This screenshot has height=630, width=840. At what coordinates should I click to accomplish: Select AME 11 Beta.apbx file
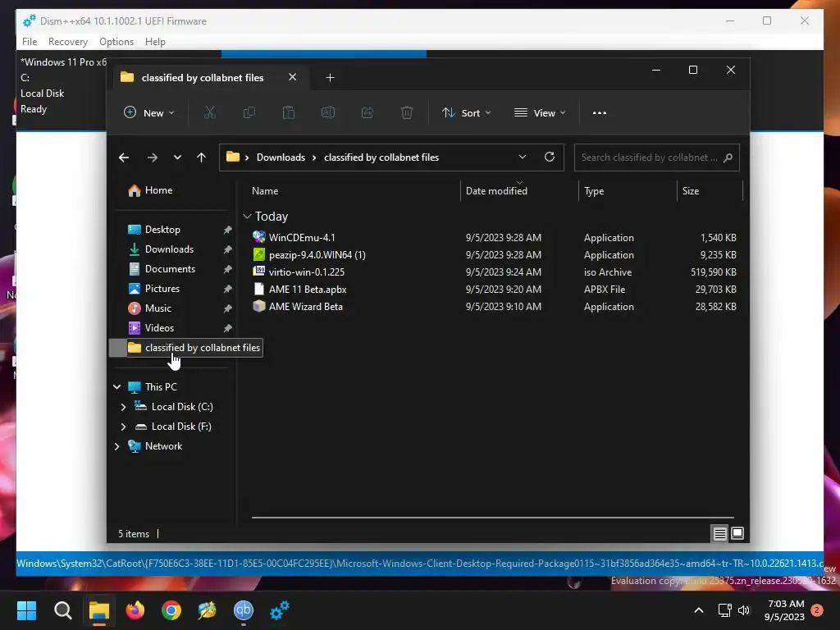[x=308, y=290]
